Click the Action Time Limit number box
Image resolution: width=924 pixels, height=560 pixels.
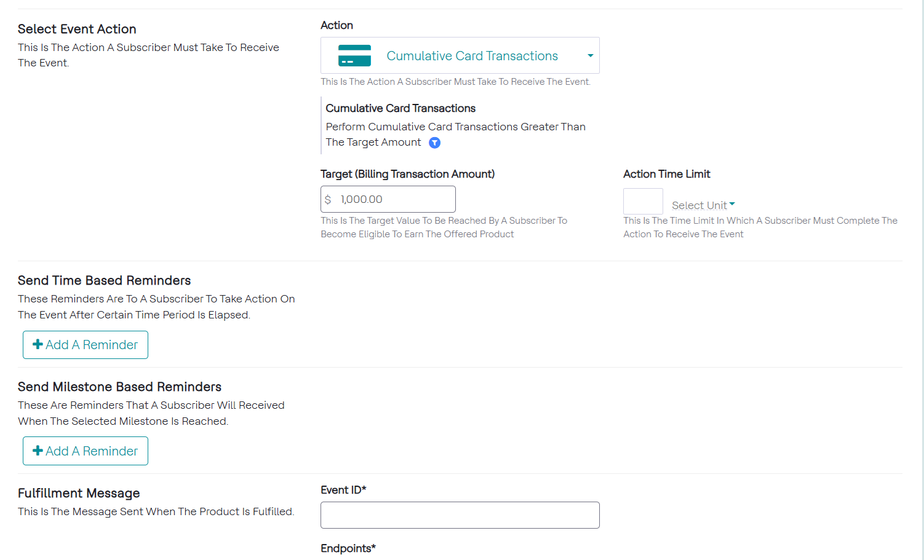(x=643, y=201)
